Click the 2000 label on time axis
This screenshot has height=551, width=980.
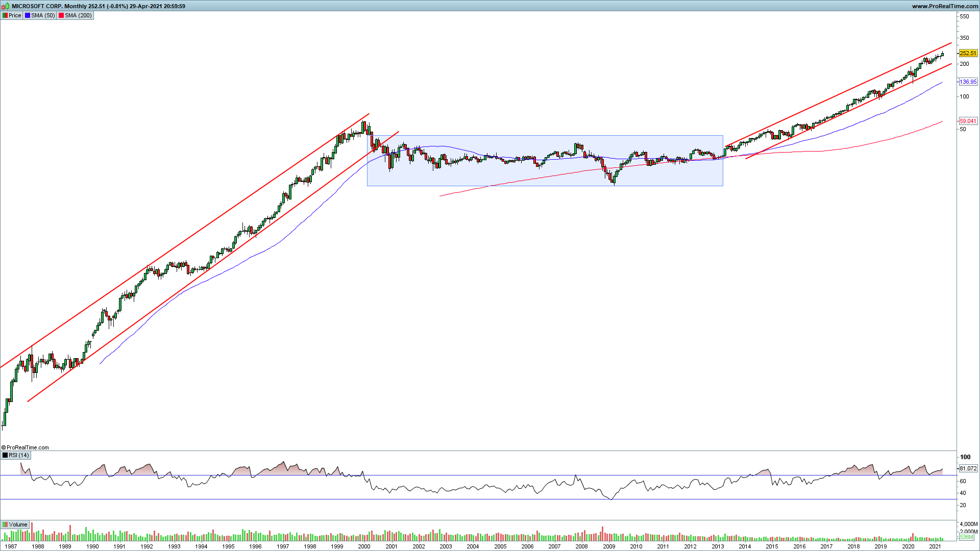[x=364, y=546]
